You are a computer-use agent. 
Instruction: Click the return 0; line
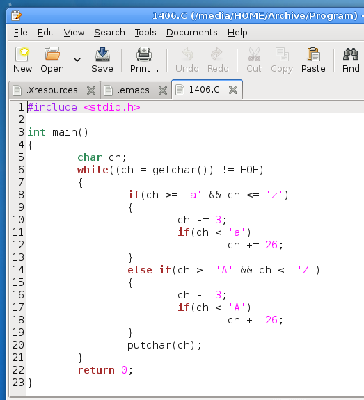[x=105, y=370]
